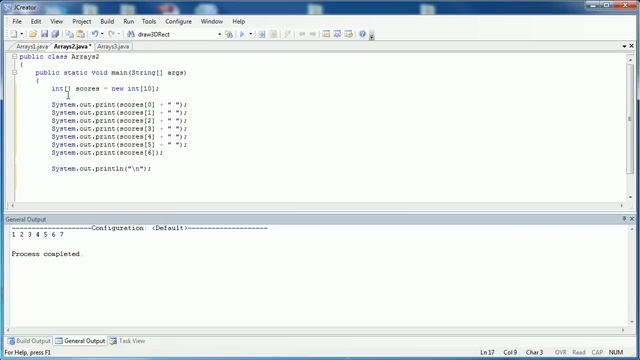This screenshot has height=360, width=640.
Task: Open the Tools menu
Action: tap(149, 21)
